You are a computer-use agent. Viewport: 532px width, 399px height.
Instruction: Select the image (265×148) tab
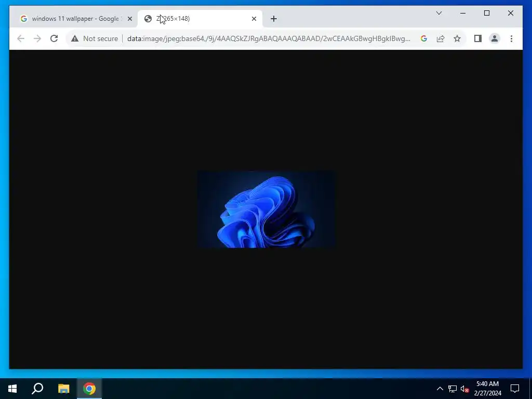click(200, 19)
